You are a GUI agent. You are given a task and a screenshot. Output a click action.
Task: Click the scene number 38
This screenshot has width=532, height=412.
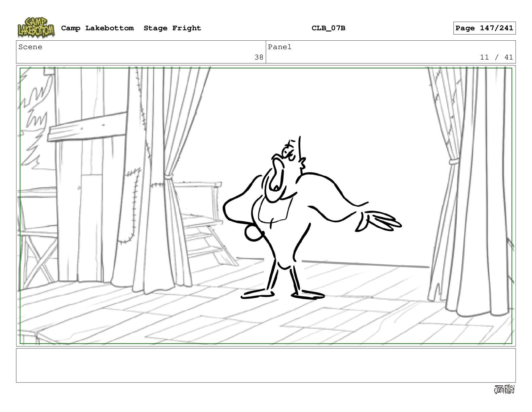click(x=259, y=57)
